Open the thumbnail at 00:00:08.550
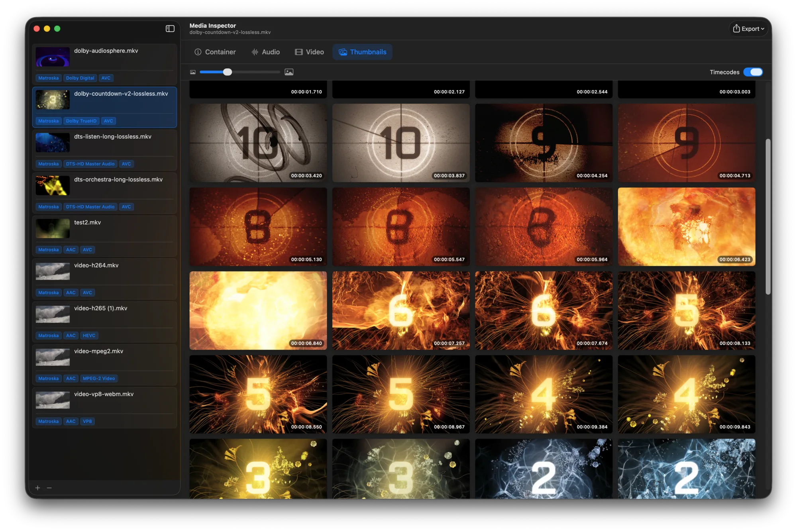Image resolution: width=797 pixels, height=532 pixels. coord(258,395)
